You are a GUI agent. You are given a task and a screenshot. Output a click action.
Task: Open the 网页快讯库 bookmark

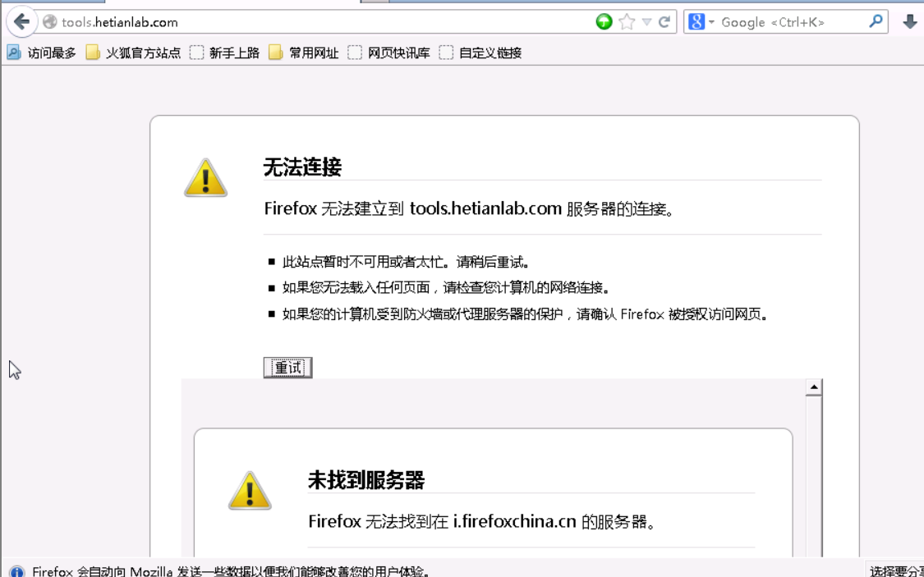[x=389, y=53]
